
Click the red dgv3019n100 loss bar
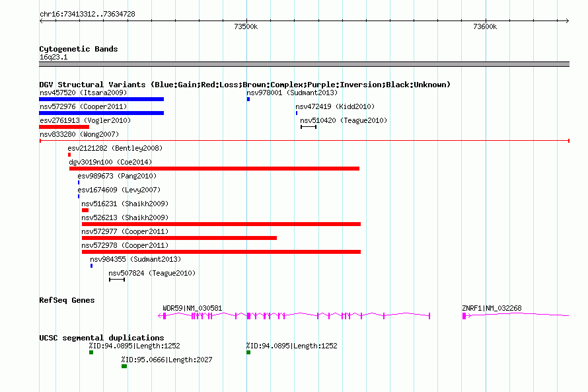pos(215,169)
